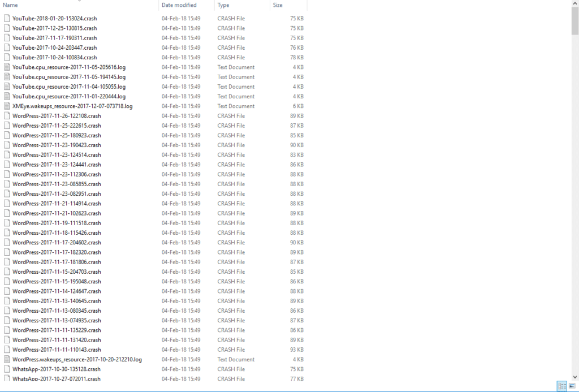Click the text document icon of WordPress.wakeups_resource-2017-10-20-212210.log
The height and width of the screenshot is (392, 579).
[7, 359]
